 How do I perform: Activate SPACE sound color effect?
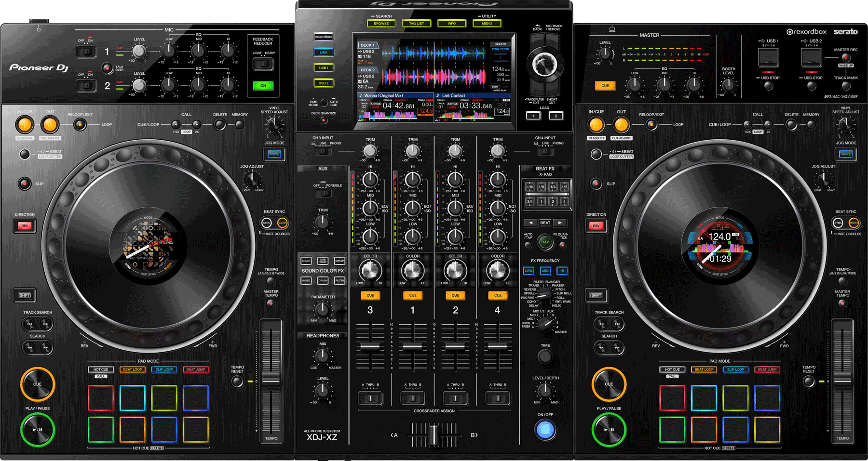point(306,261)
